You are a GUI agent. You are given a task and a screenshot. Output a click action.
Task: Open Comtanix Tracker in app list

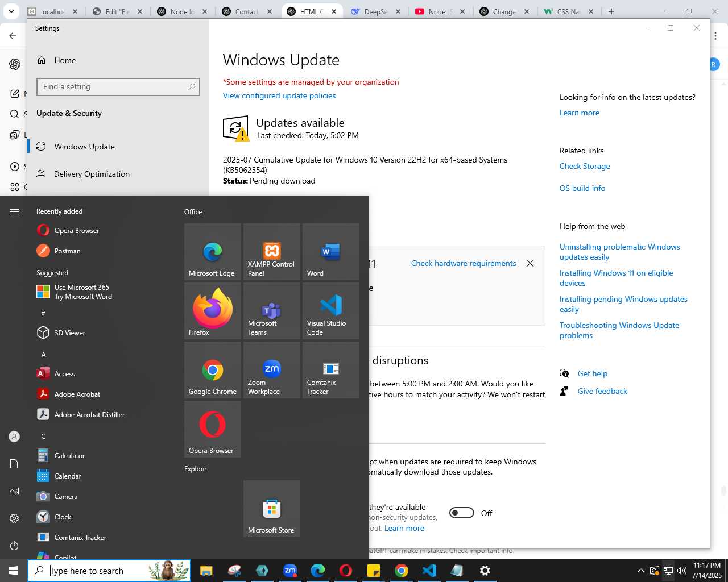click(102, 537)
